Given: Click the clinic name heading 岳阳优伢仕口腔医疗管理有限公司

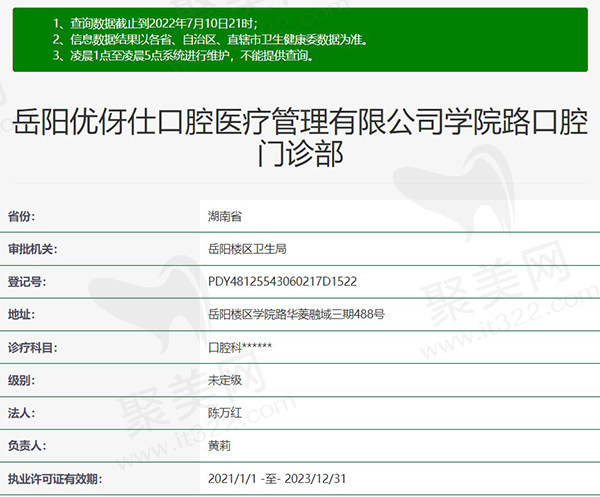Looking at the screenshot, I should [300, 137].
